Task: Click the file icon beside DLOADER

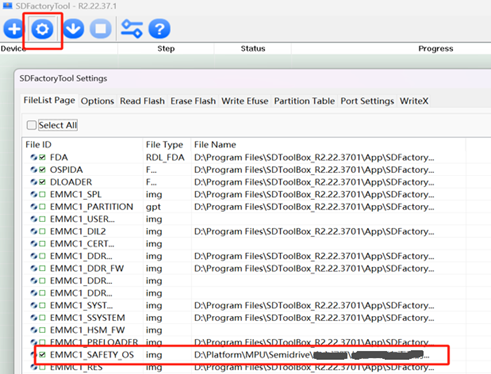Action: pyautogui.click(x=34, y=182)
